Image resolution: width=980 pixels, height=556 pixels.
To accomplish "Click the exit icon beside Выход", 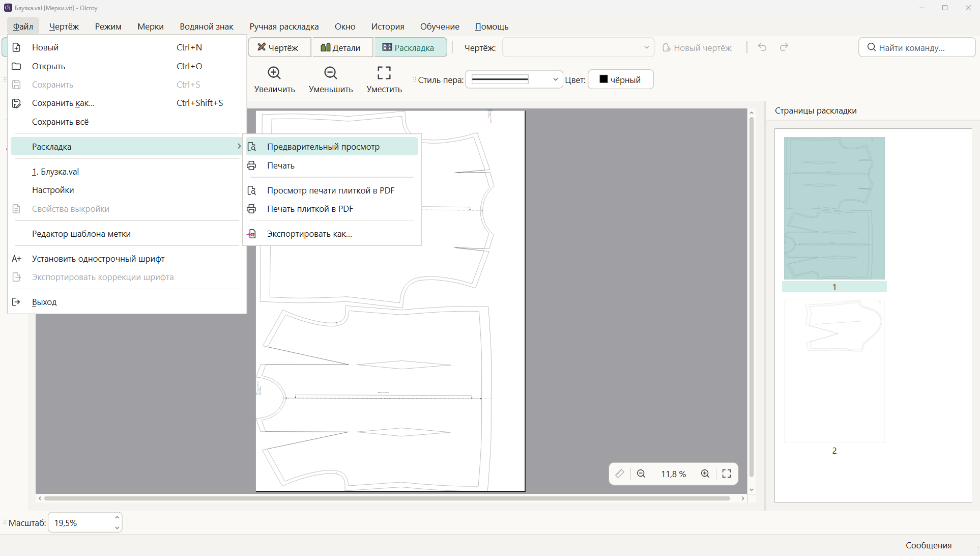I will coord(16,302).
